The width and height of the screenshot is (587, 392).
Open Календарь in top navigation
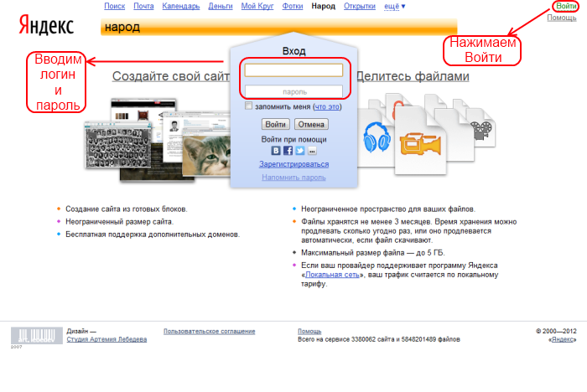[181, 6]
